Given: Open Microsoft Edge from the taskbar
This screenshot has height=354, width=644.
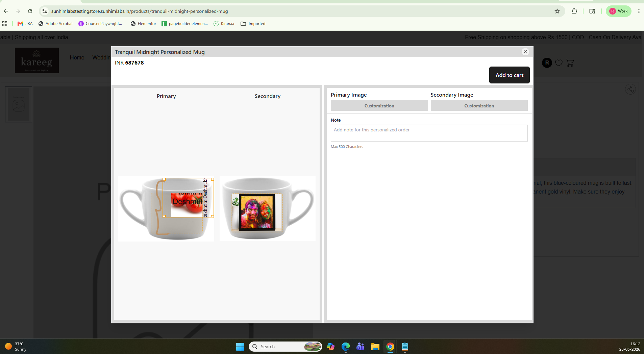Looking at the screenshot, I should (345, 347).
